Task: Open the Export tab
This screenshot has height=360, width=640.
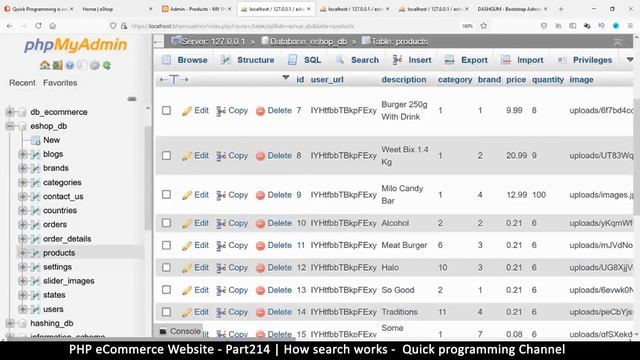Action: (466, 60)
